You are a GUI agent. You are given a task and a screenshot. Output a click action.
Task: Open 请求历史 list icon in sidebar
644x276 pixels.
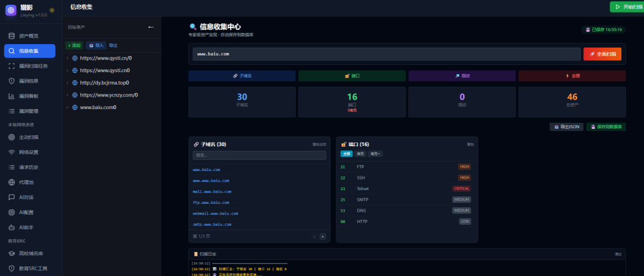(x=11, y=167)
